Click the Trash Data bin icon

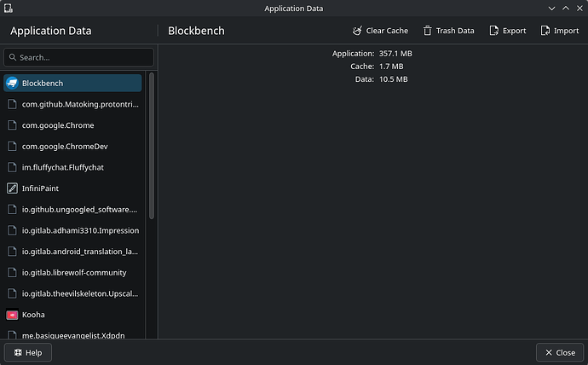pos(427,31)
